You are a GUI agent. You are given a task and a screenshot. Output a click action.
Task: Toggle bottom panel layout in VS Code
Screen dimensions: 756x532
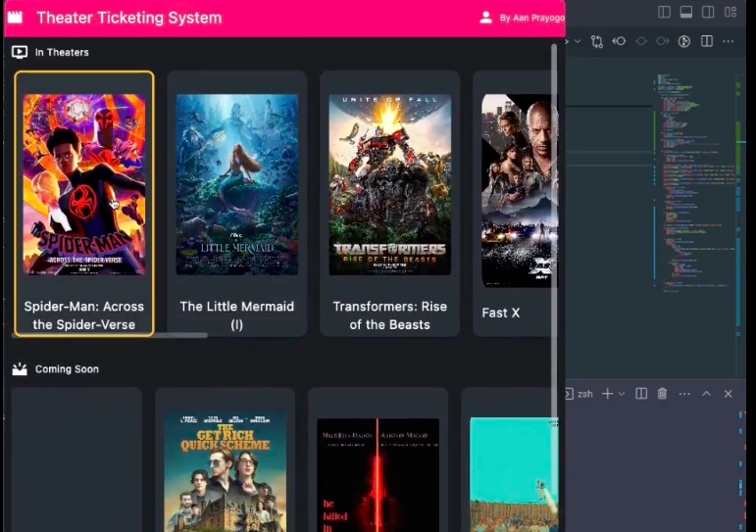point(686,12)
